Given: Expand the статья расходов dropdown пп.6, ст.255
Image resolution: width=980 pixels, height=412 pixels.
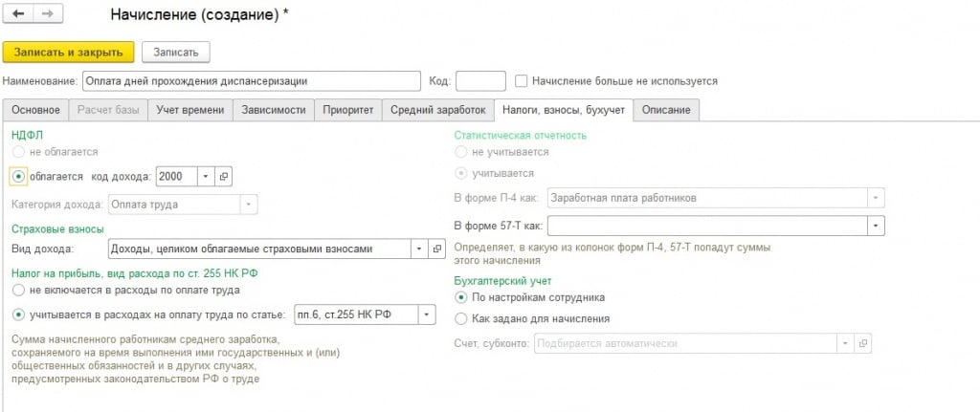Looking at the screenshot, I should (x=427, y=314).
